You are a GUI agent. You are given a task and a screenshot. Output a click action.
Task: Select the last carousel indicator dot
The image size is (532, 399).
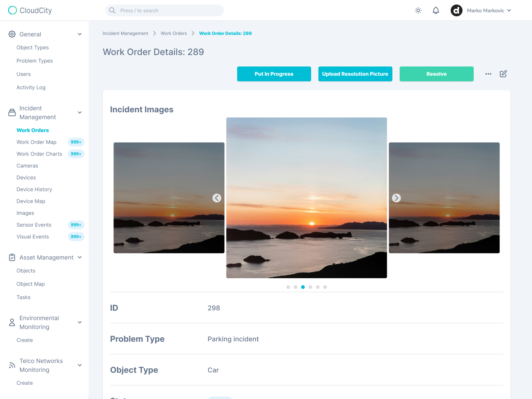(325, 287)
